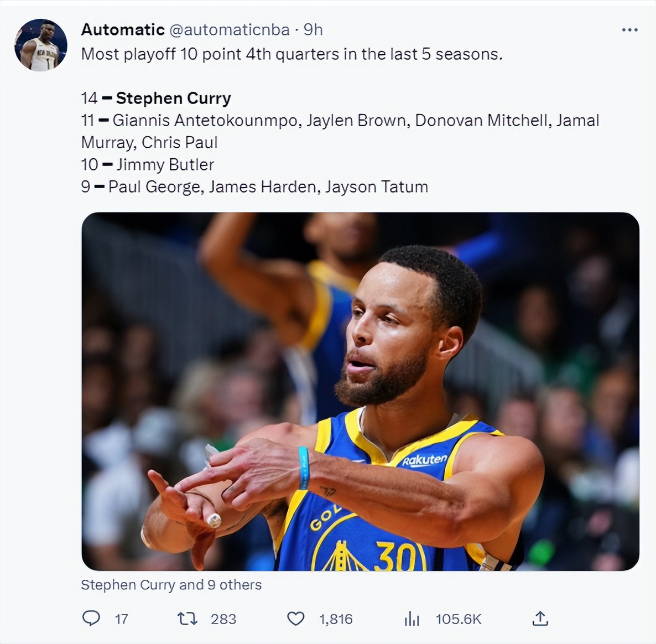
Task: Click the bold Stephen Curry text line
Action: pyautogui.click(x=173, y=98)
